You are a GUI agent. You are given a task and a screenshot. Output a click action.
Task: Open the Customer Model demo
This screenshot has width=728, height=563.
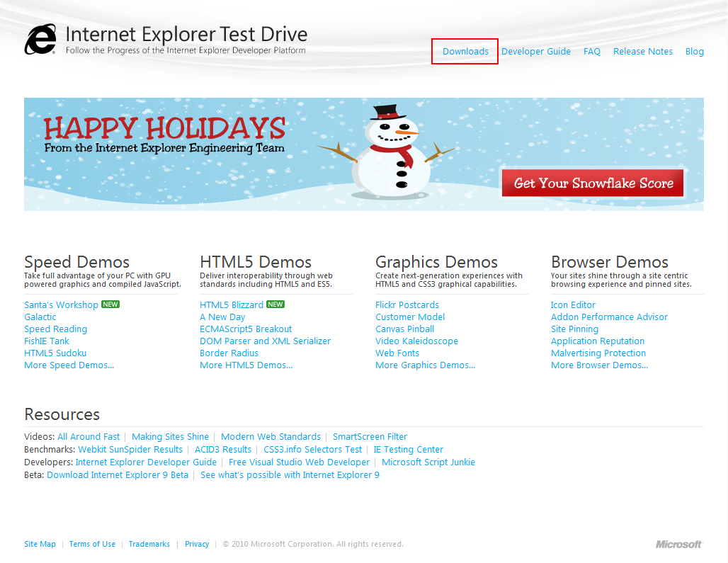410,317
